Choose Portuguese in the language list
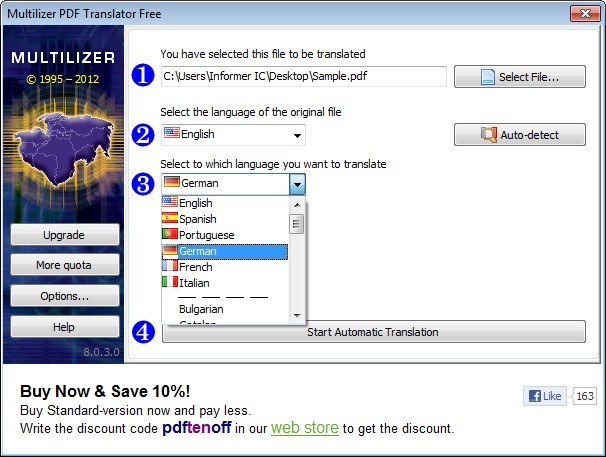Screen dimensions: 606x457 point(225,235)
